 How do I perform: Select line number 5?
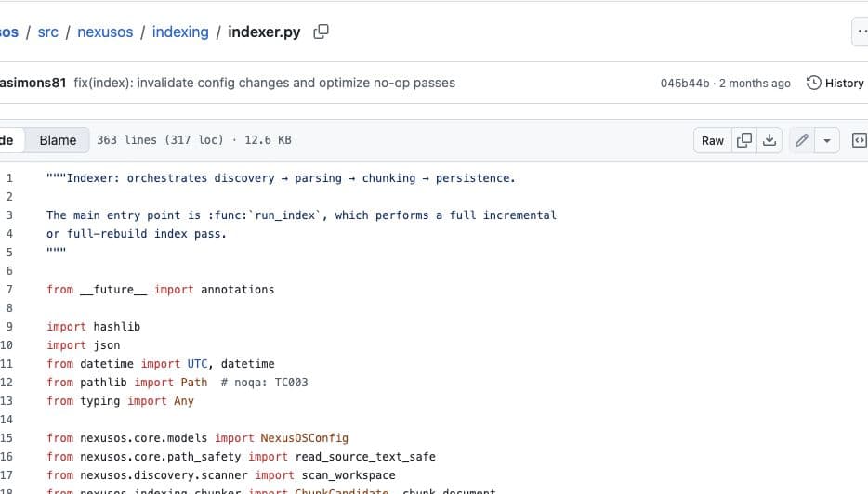[x=9, y=253]
